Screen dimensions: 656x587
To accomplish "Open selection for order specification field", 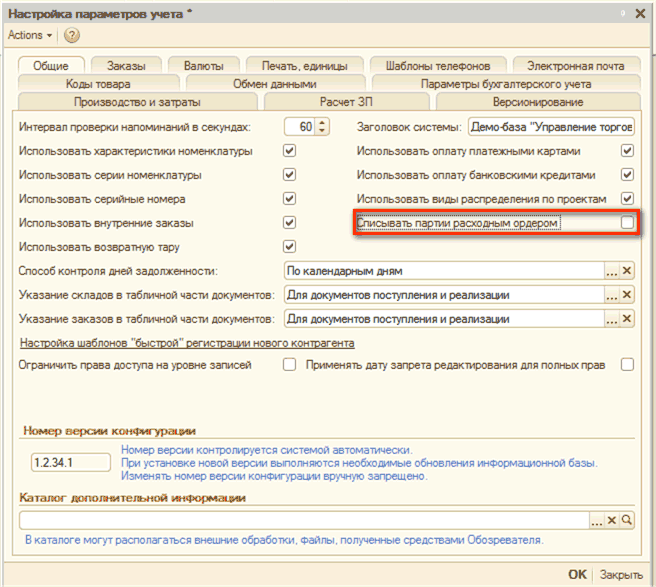I will [x=611, y=319].
